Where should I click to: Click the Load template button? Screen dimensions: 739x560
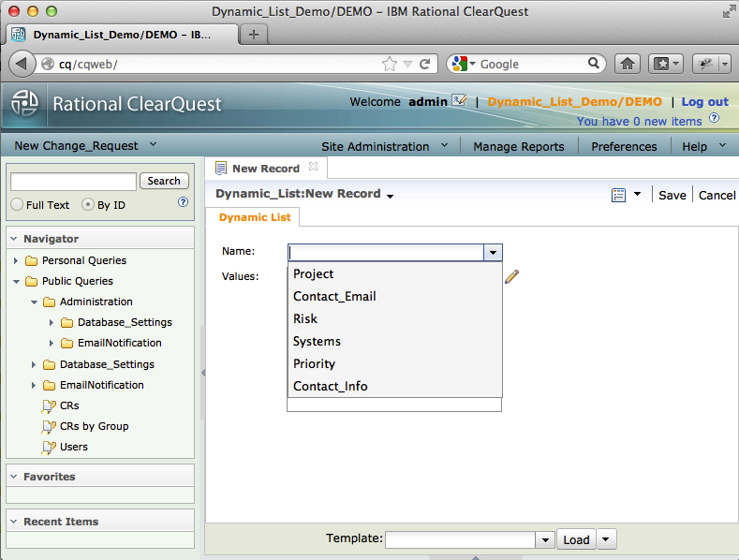pos(576,539)
